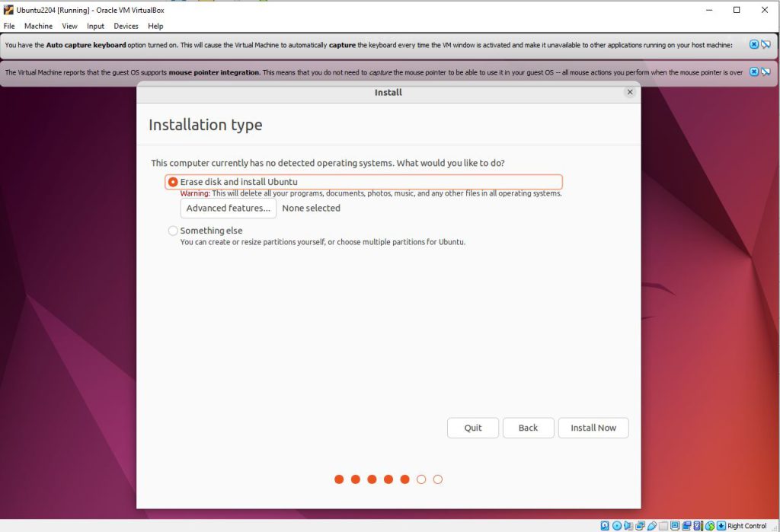This screenshot has width=780, height=532.
Task: Click the no detected operating systems question text
Action: tap(328, 163)
